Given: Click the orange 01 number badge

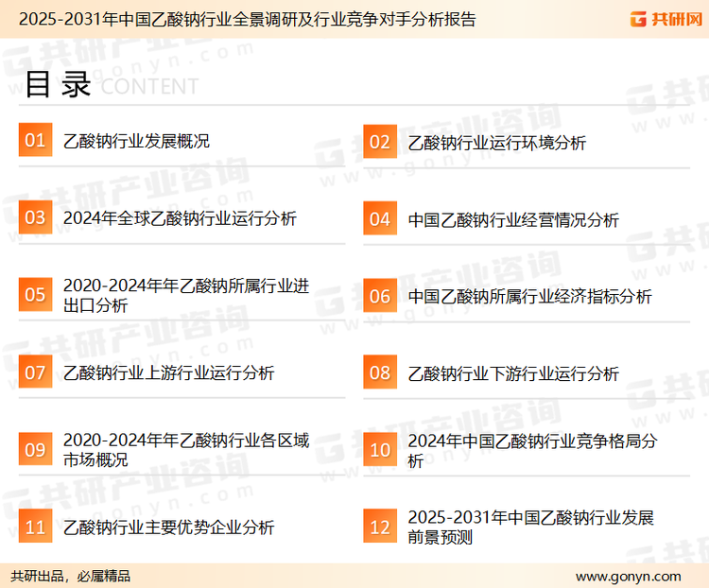Looking at the screenshot, I should click(x=35, y=140).
